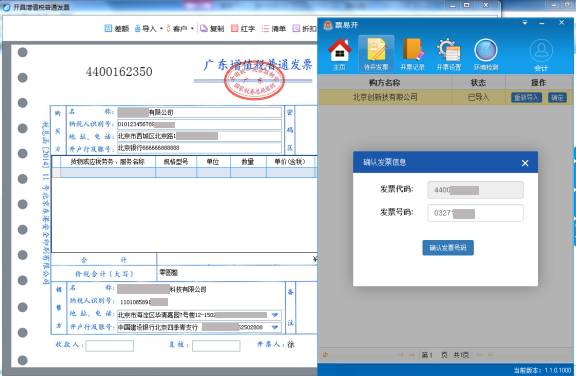Click the 单位 column header
576x376 pixels.
(213, 162)
